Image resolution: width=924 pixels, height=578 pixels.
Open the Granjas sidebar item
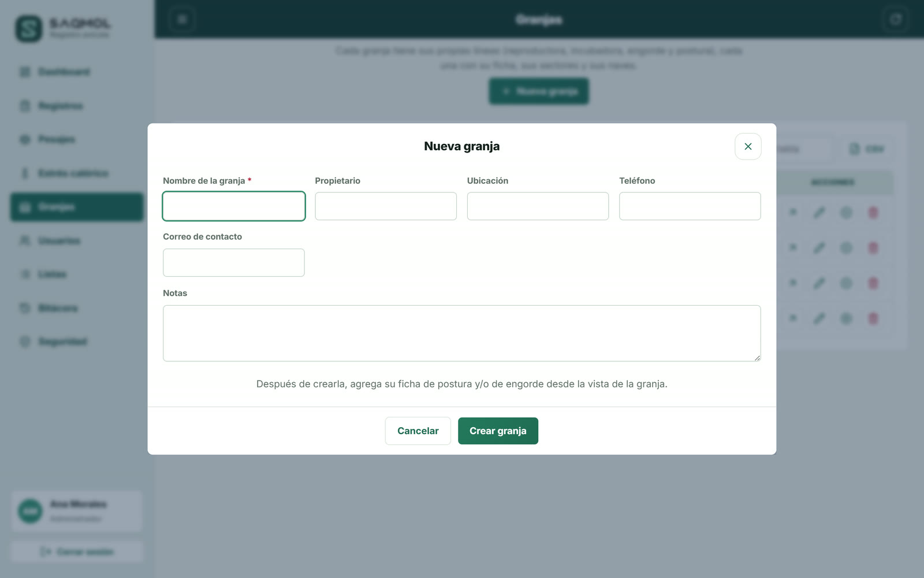click(77, 207)
